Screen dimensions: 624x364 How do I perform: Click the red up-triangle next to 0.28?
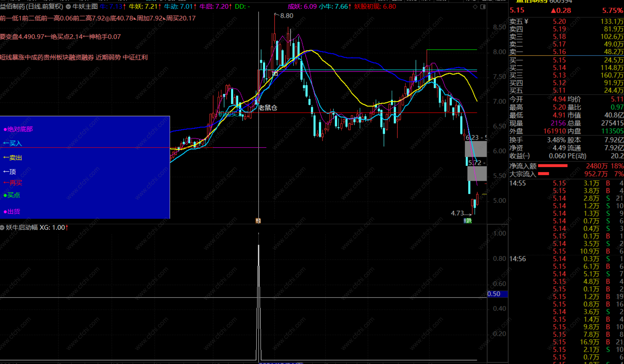point(553,11)
